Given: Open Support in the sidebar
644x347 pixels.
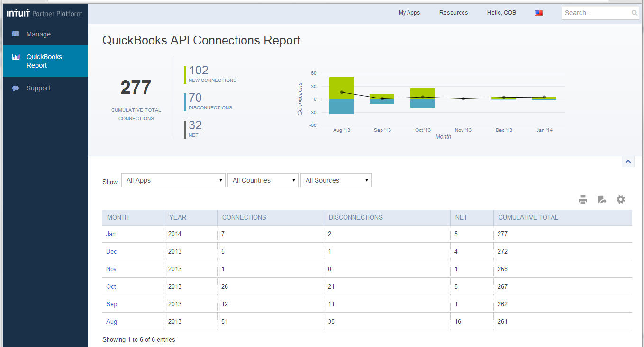Looking at the screenshot, I should point(45,88).
